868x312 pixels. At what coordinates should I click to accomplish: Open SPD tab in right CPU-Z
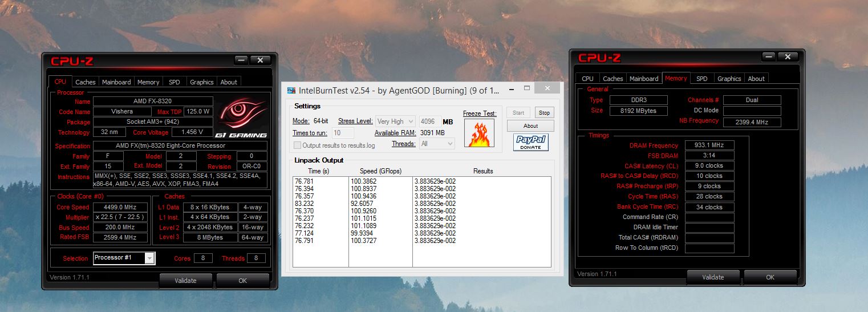[x=702, y=79]
